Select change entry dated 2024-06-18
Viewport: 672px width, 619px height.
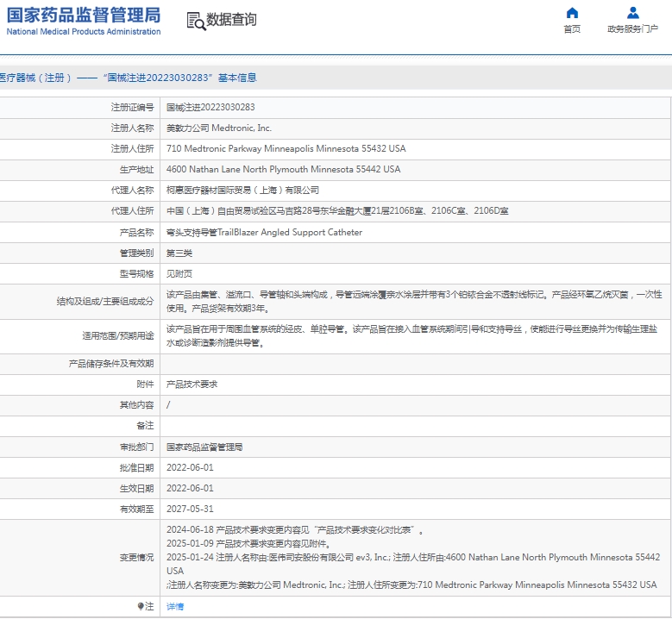coord(294,530)
